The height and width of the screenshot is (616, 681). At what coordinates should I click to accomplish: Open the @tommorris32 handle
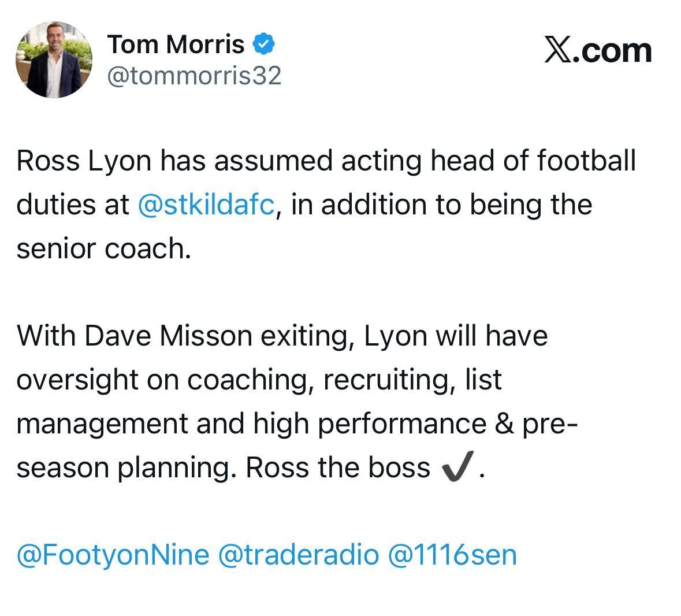194,76
